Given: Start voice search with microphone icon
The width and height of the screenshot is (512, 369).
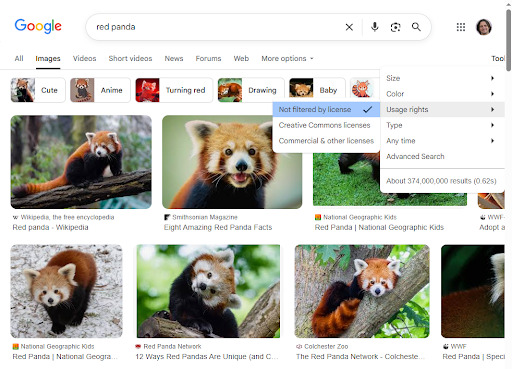Looking at the screenshot, I should tap(375, 27).
